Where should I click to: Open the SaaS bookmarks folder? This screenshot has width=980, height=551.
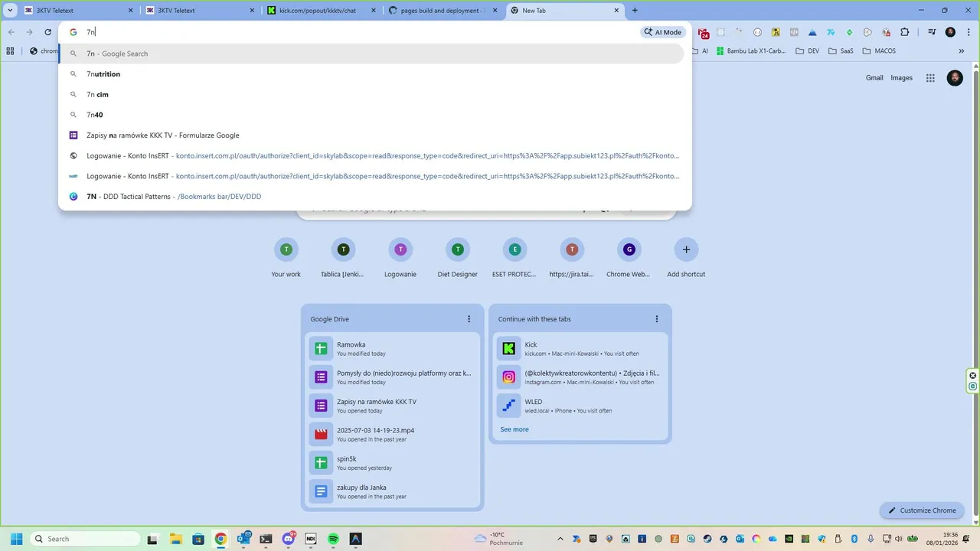840,51
